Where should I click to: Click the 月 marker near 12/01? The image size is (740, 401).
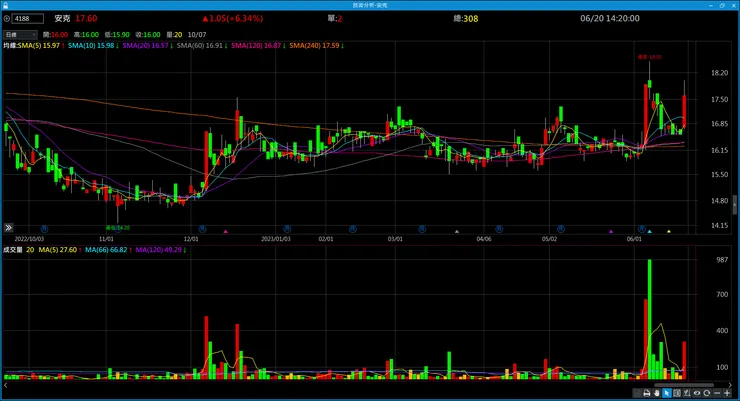click(x=202, y=229)
